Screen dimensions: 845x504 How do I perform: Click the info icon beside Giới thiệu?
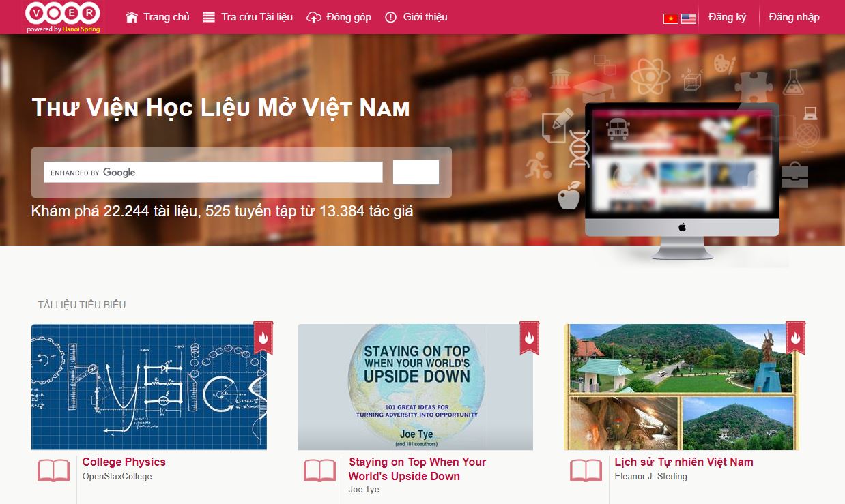(390, 17)
